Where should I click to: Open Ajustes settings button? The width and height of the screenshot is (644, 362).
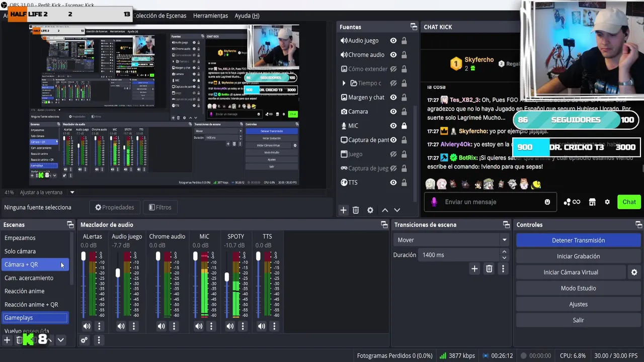point(578,304)
